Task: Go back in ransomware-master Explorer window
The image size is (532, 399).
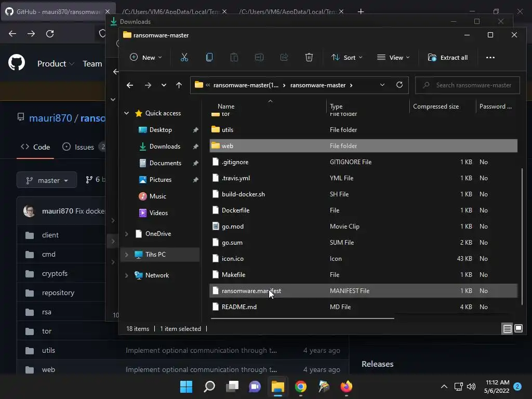Action: (129, 85)
